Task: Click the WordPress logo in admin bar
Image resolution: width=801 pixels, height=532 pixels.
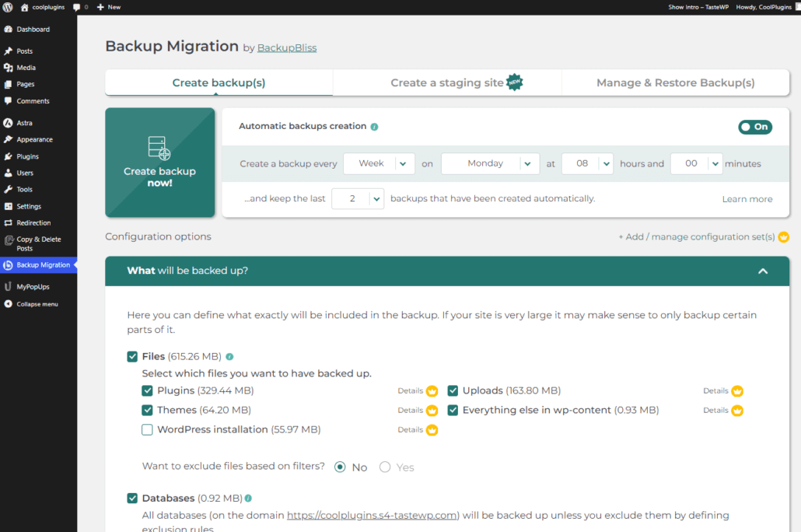Action: coord(8,7)
